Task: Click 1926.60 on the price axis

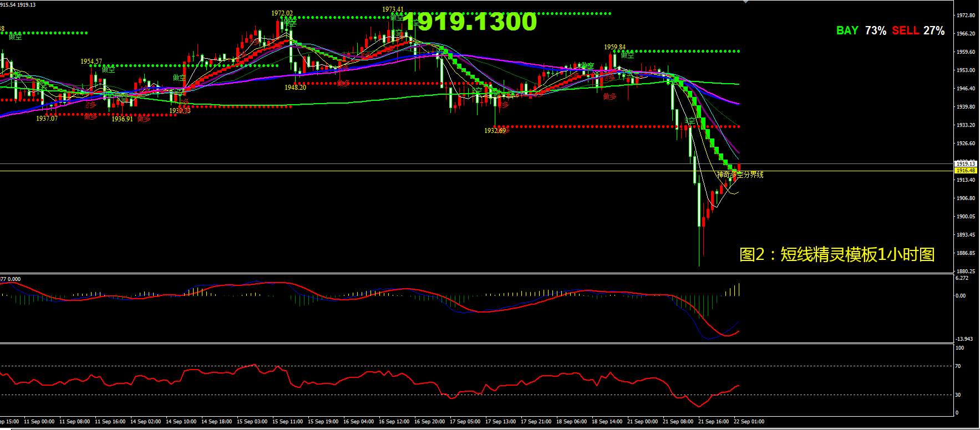Action: click(x=966, y=144)
